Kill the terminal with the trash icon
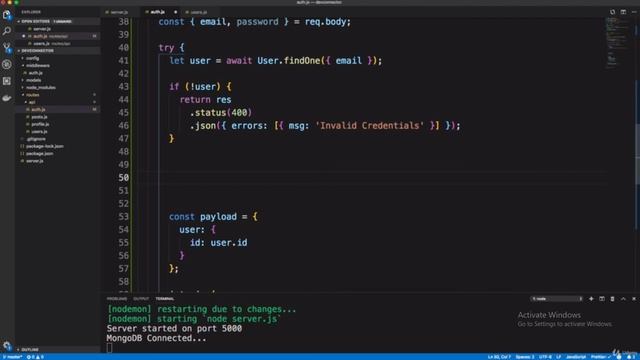Screen dimensions: 640x360 pos(612,299)
